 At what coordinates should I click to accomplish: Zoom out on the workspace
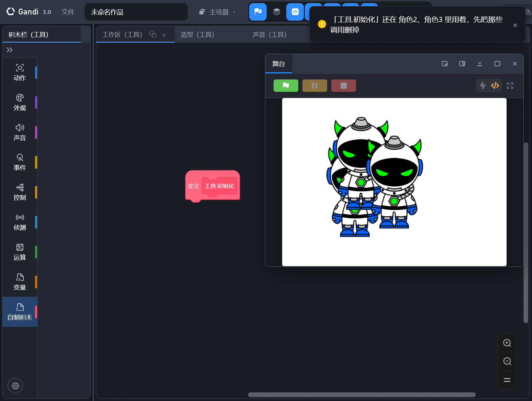point(507,361)
